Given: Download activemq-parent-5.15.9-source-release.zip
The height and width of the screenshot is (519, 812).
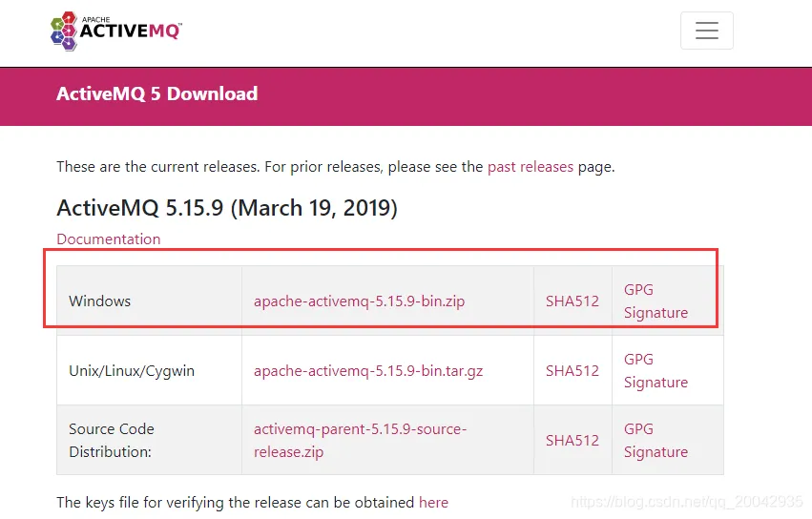Looking at the screenshot, I should (x=360, y=440).
